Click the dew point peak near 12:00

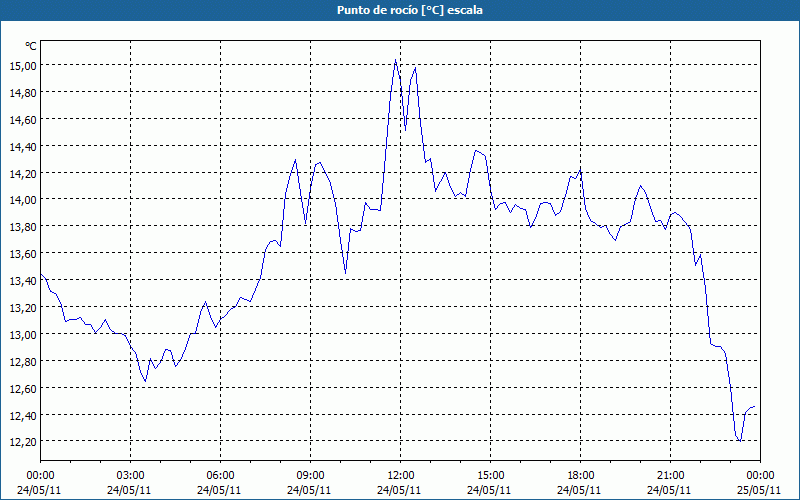point(395,60)
